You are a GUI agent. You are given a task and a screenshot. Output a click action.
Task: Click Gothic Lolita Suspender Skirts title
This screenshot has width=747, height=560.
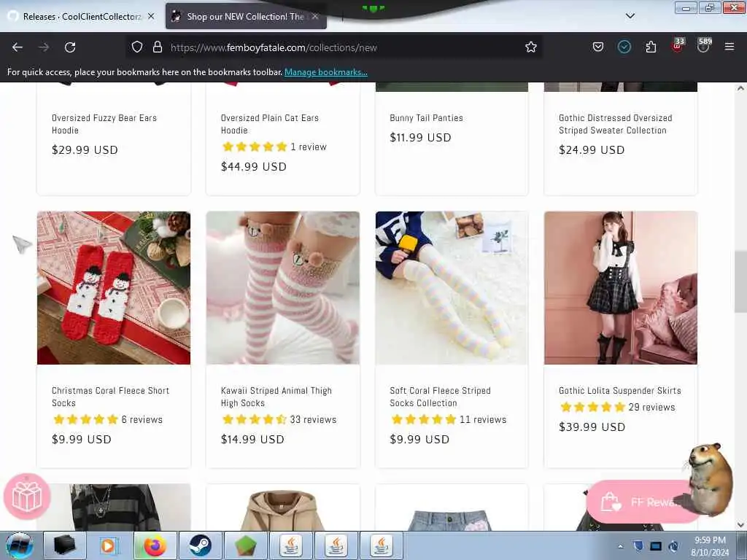pyautogui.click(x=620, y=391)
